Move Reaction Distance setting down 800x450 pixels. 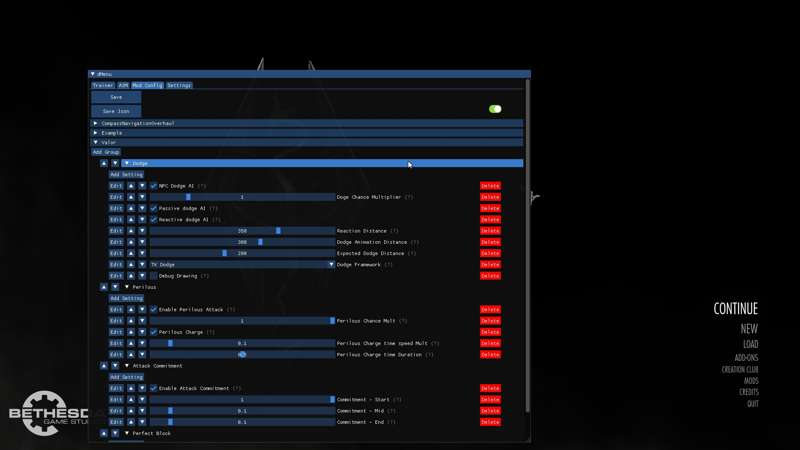coord(142,231)
